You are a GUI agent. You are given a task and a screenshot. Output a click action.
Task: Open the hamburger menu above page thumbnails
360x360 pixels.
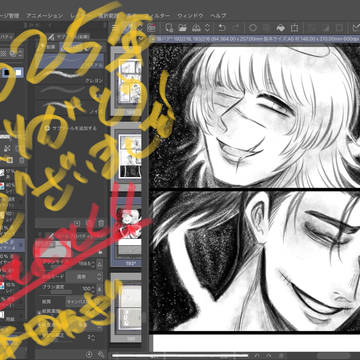point(115,28)
